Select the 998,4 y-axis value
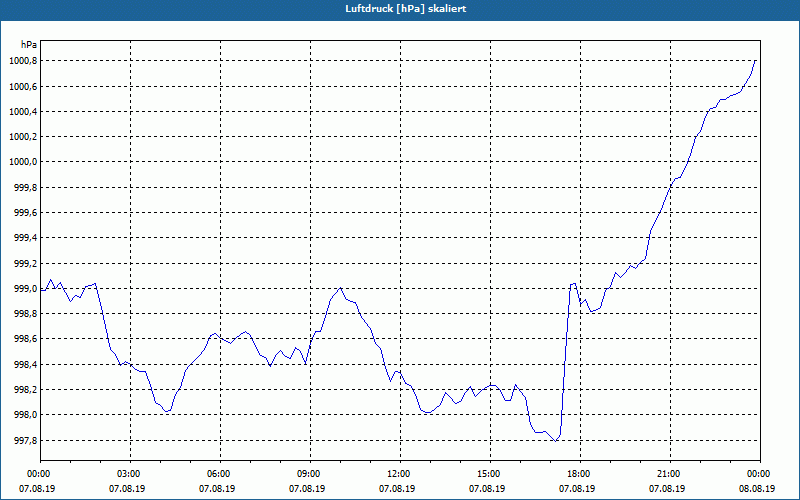Screen dimensions: 800x500 pos(26,365)
